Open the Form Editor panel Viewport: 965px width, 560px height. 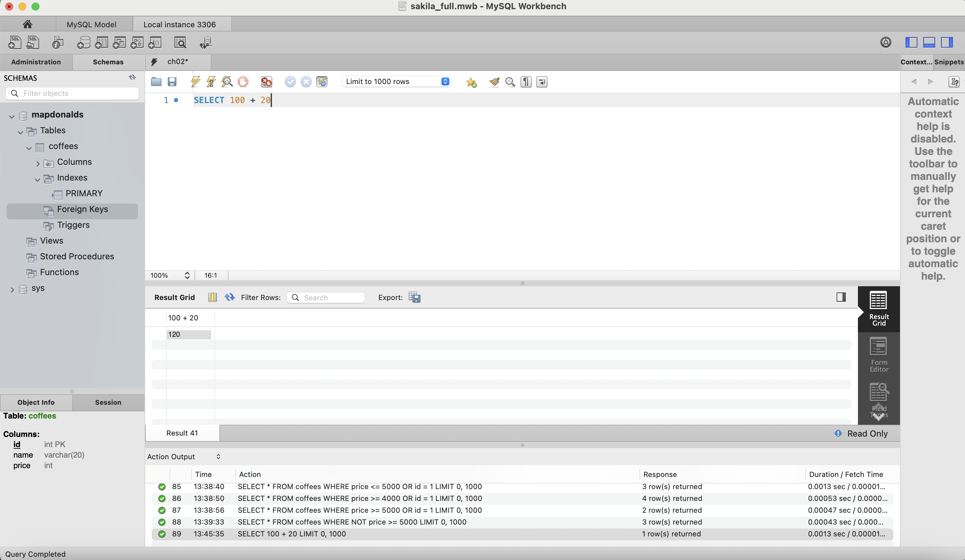coord(879,355)
